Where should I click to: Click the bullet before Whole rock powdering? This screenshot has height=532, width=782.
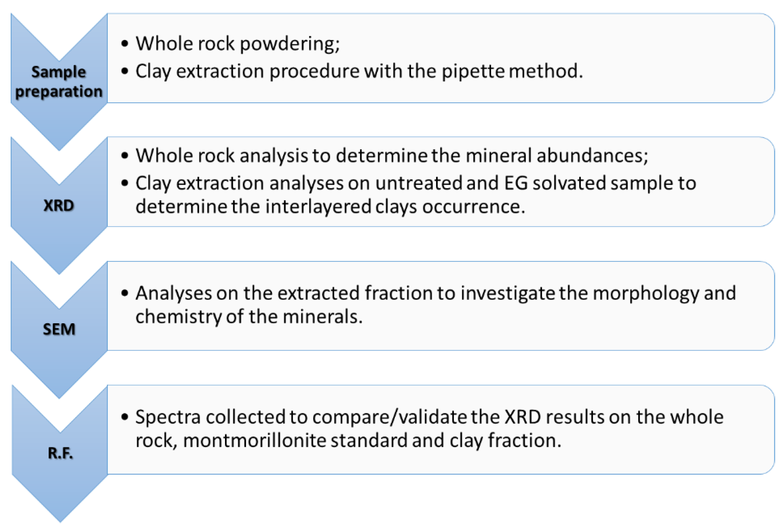tap(125, 43)
